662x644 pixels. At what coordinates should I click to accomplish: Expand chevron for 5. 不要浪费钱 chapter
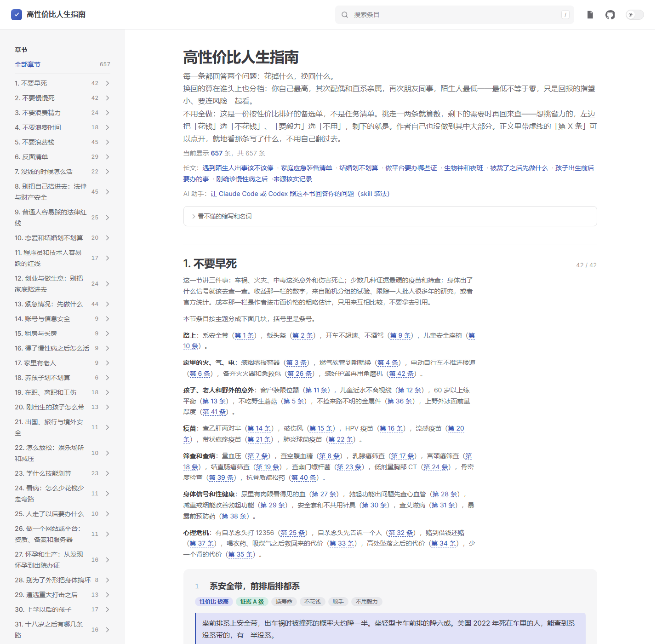[x=108, y=142]
